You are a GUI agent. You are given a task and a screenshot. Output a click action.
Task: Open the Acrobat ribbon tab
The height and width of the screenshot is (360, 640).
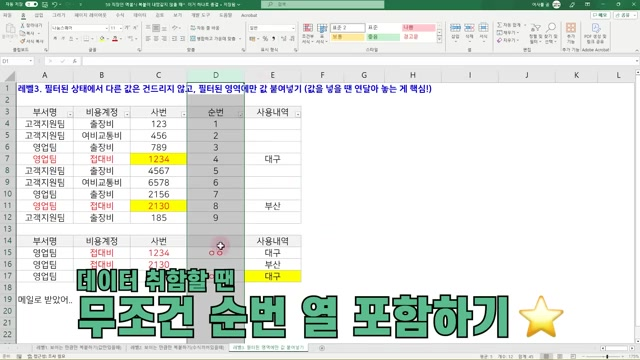point(249,15)
